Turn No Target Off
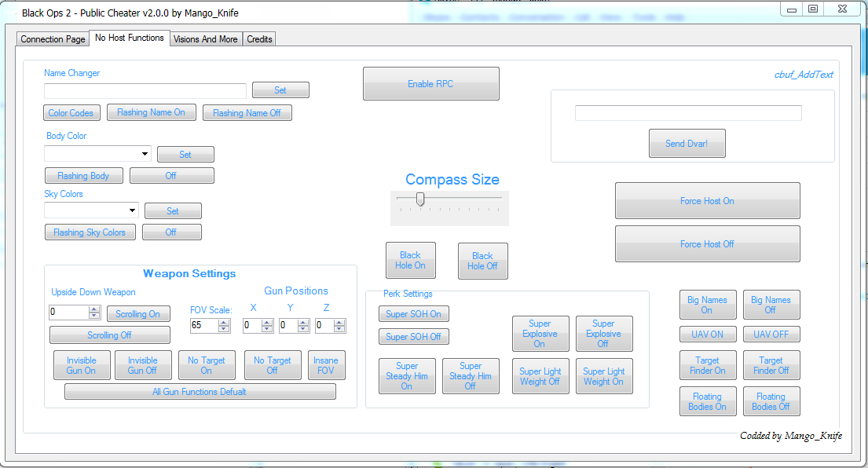868x468 pixels. pyautogui.click(x=273, y=365)
